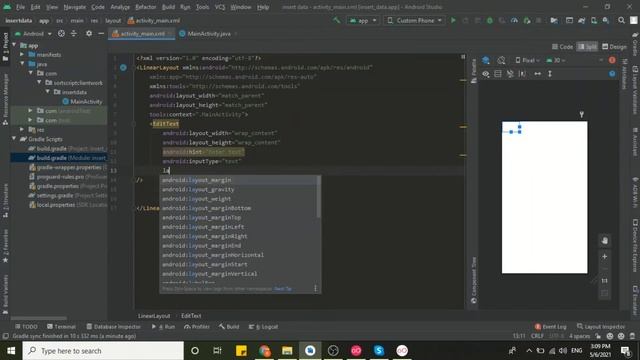
Task: Switch editor to Design view mode
Action: (614, 47)
